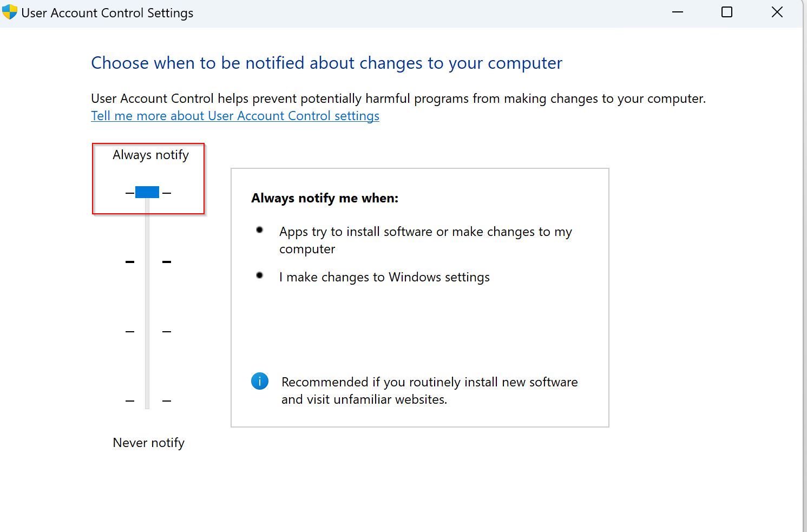Click the "User Account Control Settings" window title
This screenshot has width=807, height=532.
click(107, 13)
